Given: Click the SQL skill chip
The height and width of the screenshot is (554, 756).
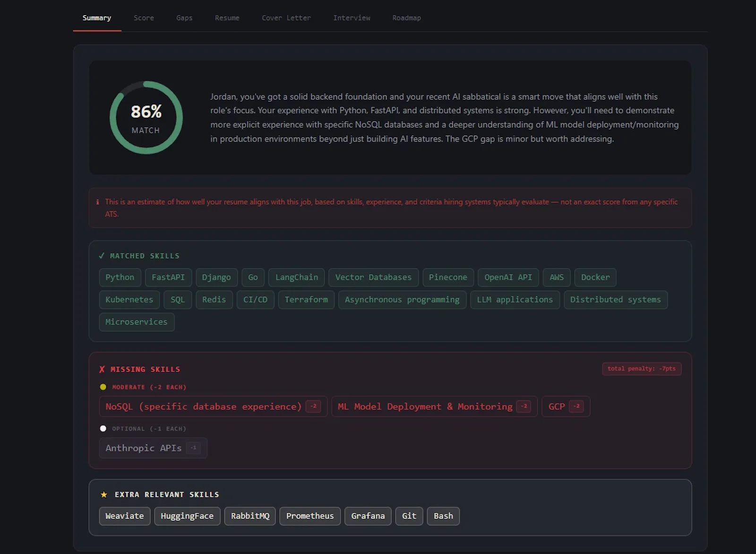Looking at the screenshot, I should pyautogui.click(x=178, y=300).
